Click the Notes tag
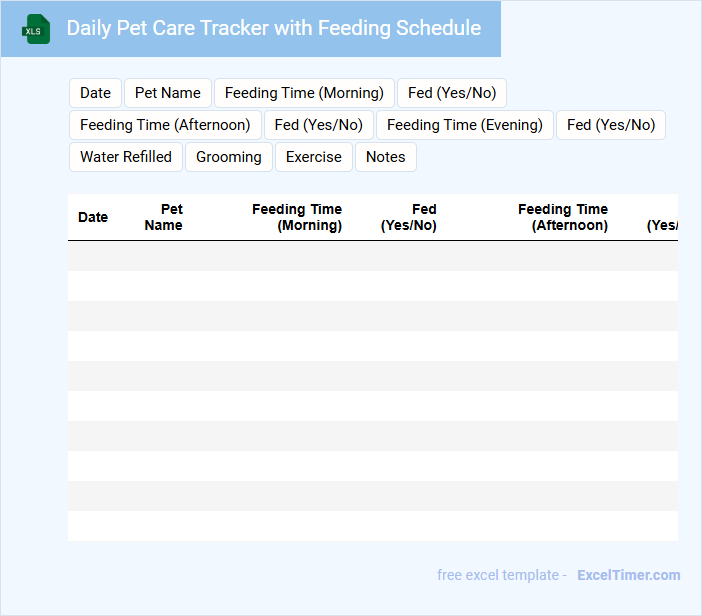 (386, 157)
